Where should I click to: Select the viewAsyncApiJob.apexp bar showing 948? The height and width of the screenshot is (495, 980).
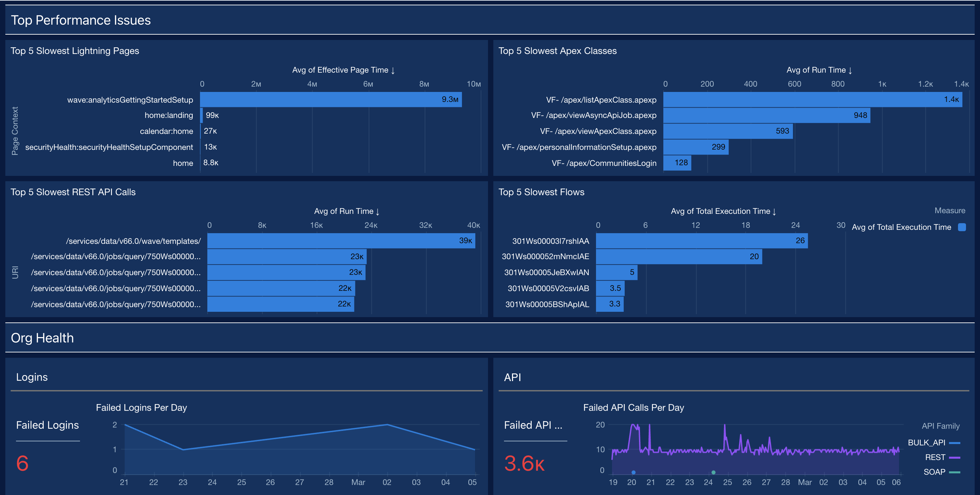pos(767,115)
